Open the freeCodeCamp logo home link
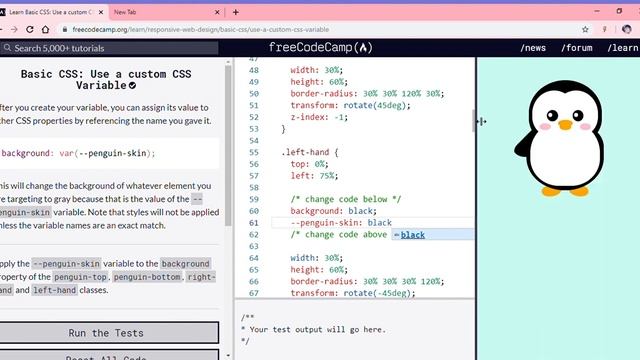 point(320,48)
